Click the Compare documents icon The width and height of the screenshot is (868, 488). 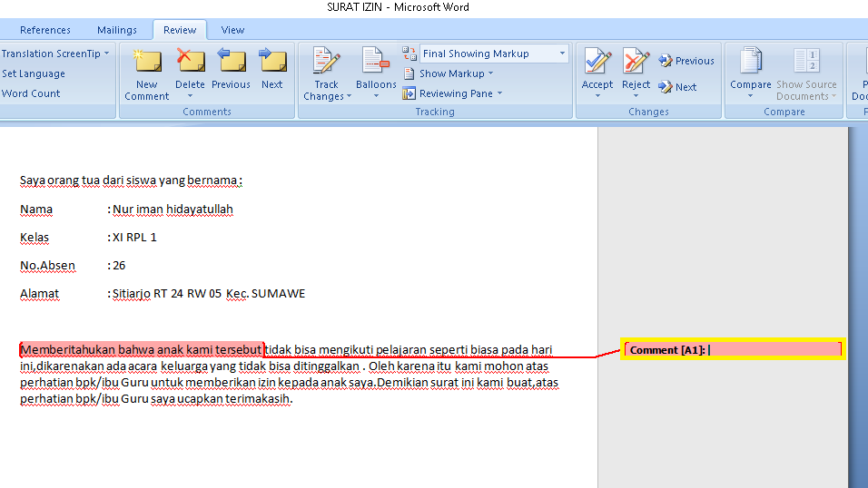point(750,63)
